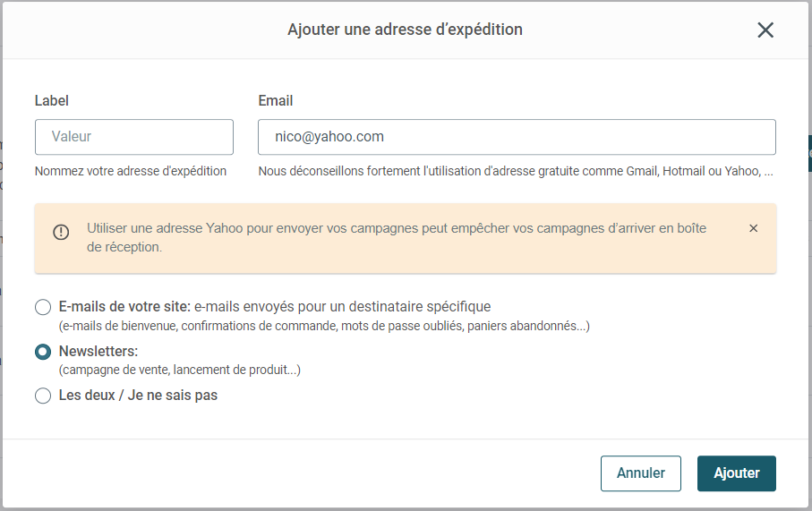
Task: Click the 'Label' field heading
Action: (x=52, y=100)
